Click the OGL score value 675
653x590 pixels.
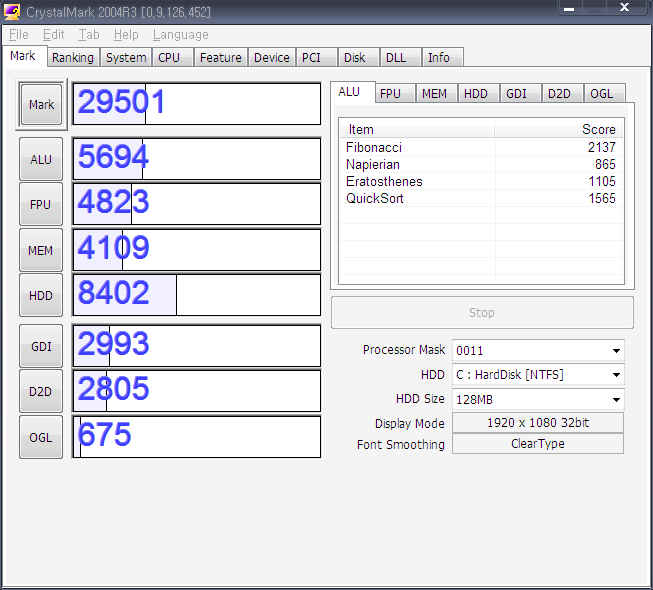point(105,435)
